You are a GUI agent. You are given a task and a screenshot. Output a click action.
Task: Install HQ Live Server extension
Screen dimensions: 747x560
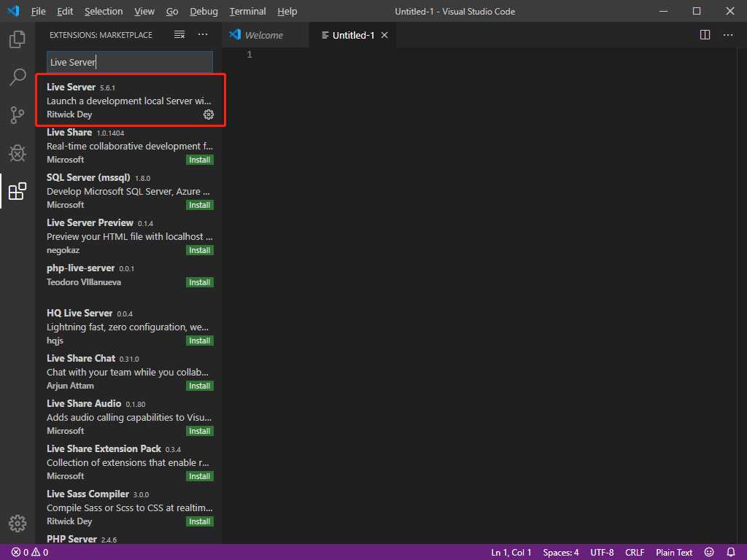pos(200,341)
